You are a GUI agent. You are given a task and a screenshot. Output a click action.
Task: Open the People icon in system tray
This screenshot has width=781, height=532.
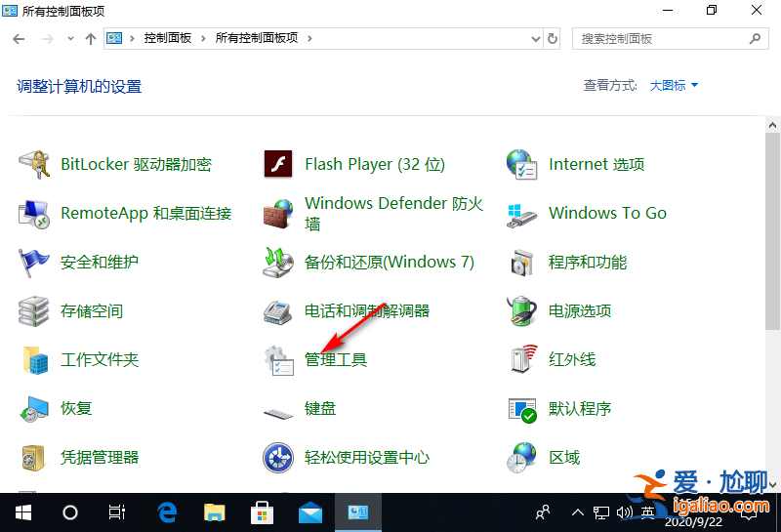pos(543,512)
